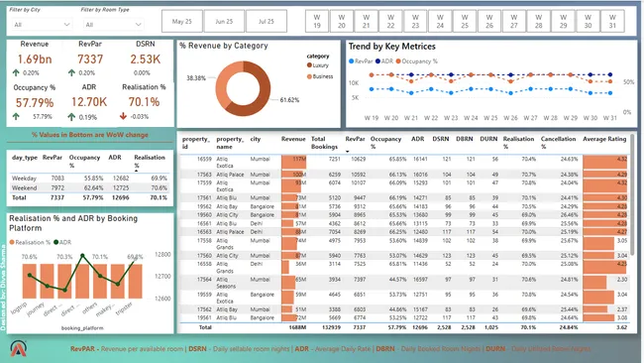This screenshot has width=644, height=363.
Task: Select the May 25 month button
Action: [182, 22]
